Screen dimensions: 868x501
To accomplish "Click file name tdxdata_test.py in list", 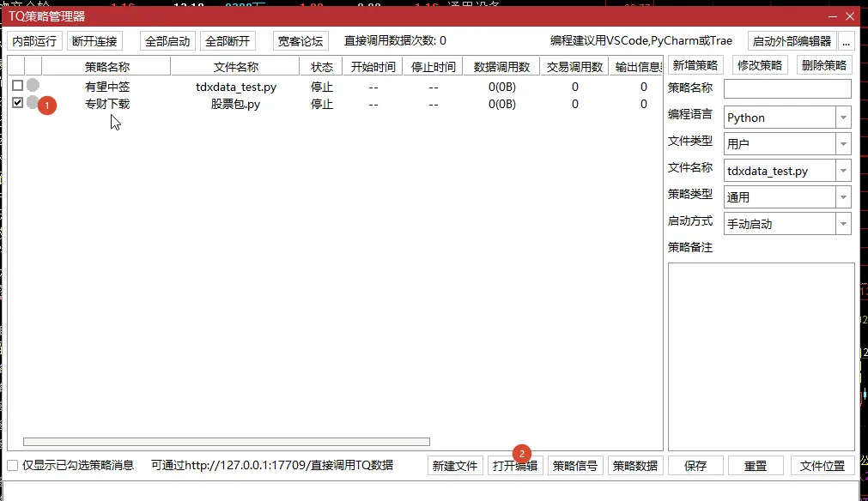I will pyautogui.click(x=236, y=87).
